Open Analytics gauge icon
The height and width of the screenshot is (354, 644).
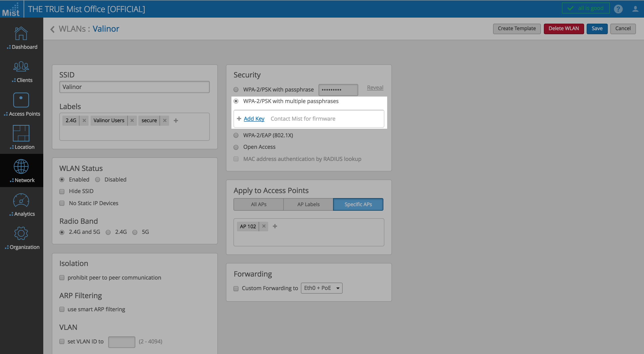pos(21,201)
